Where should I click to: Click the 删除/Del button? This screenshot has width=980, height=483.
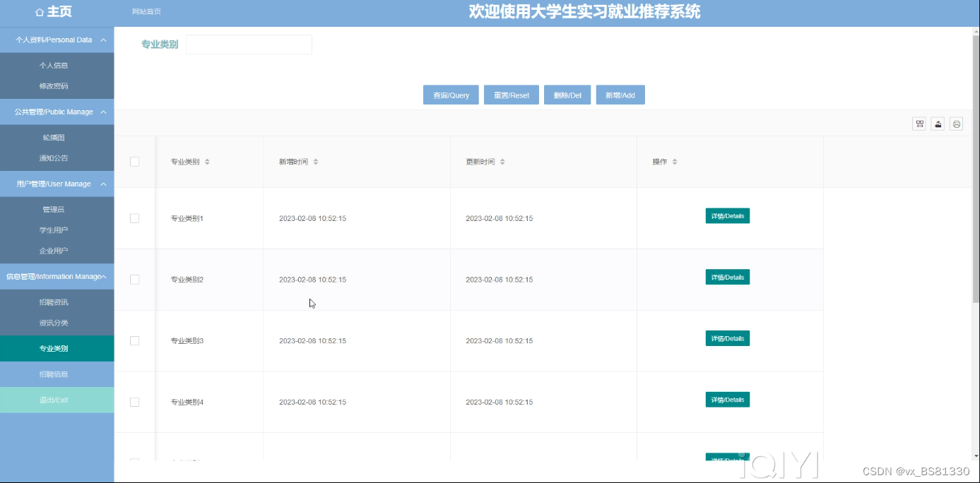click(x=567, y=95)
